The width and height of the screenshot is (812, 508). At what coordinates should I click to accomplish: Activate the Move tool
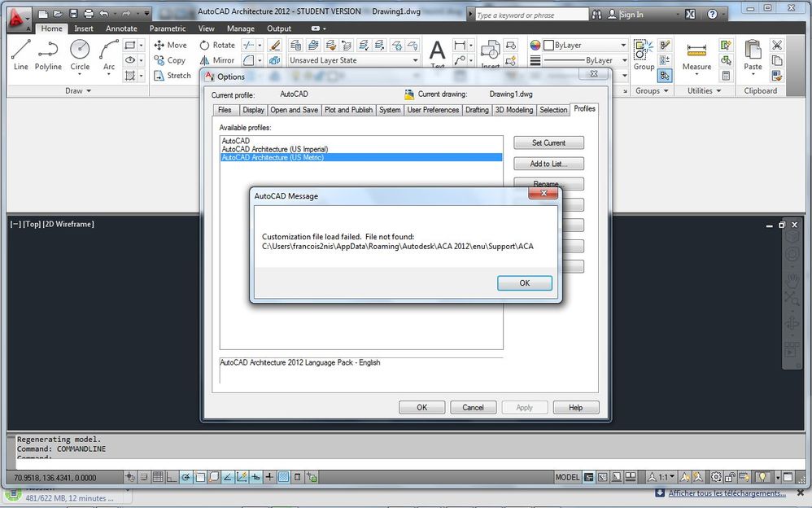point(171,45)
